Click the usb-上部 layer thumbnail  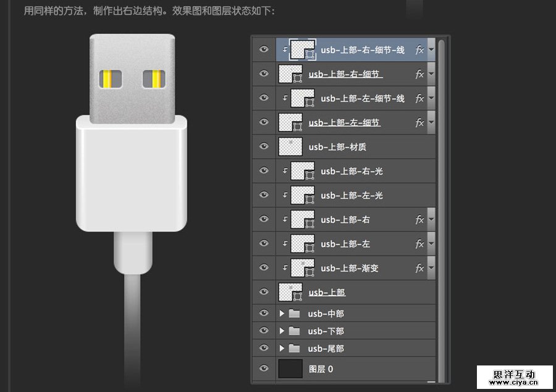click(x=290, y=292)
